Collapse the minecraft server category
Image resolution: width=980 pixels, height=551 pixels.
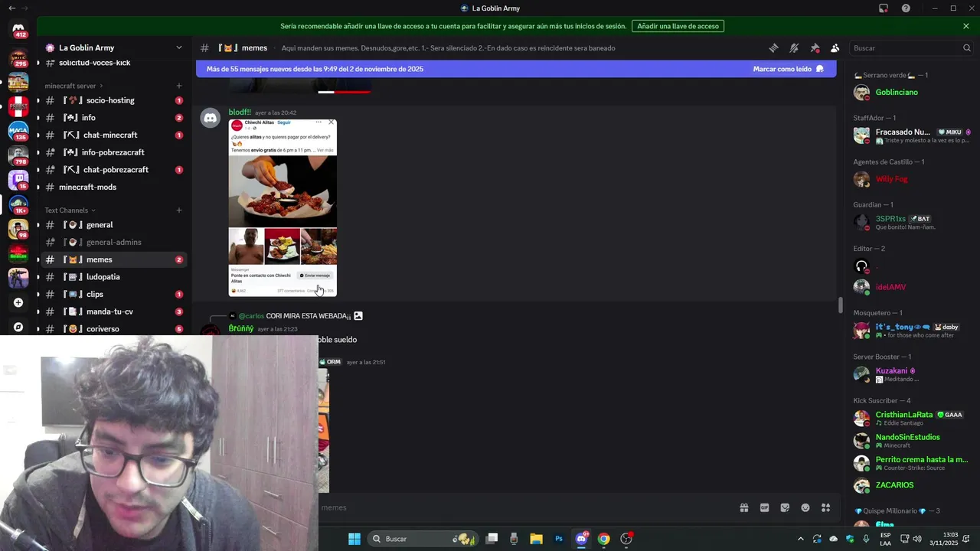74,86
